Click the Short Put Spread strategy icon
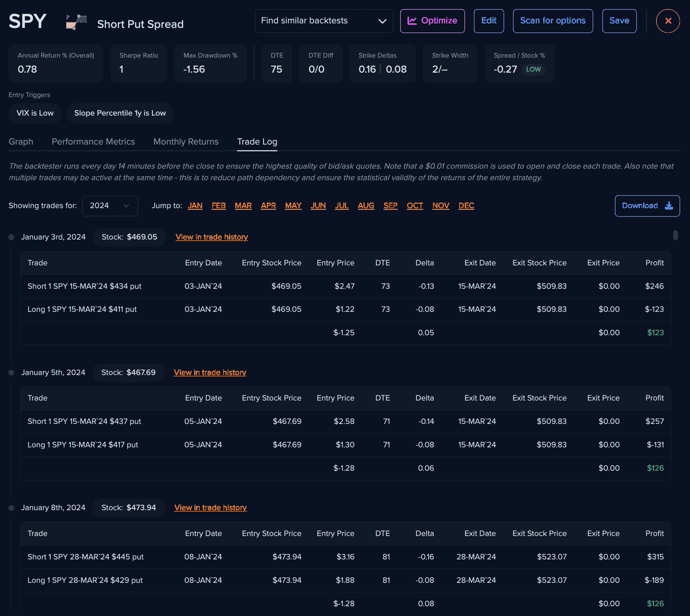Screen dimensions: 690x616 (76, 22)
